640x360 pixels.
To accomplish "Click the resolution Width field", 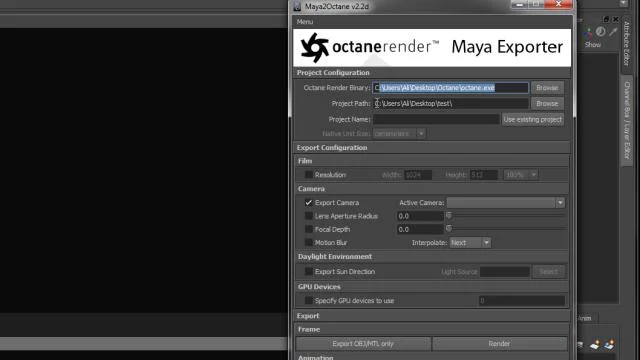I will coord(418,175).
